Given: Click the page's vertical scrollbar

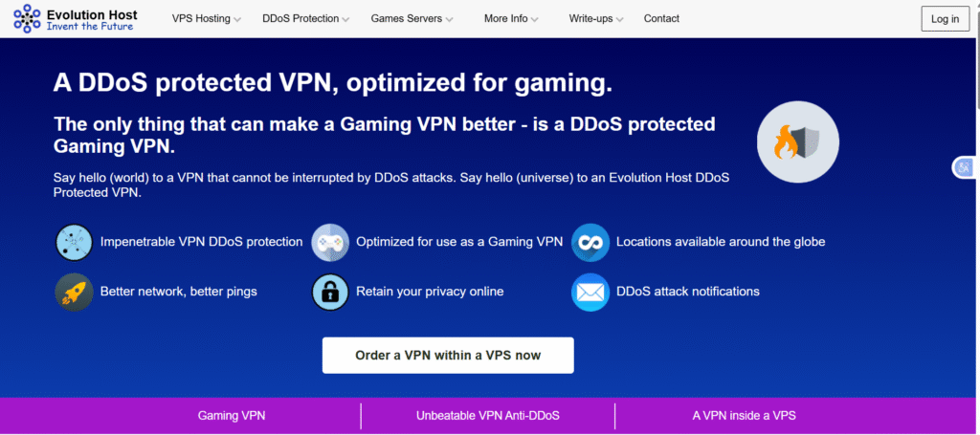Looking at the screenshot, I should pyautogui.click(x=973, y=191).
